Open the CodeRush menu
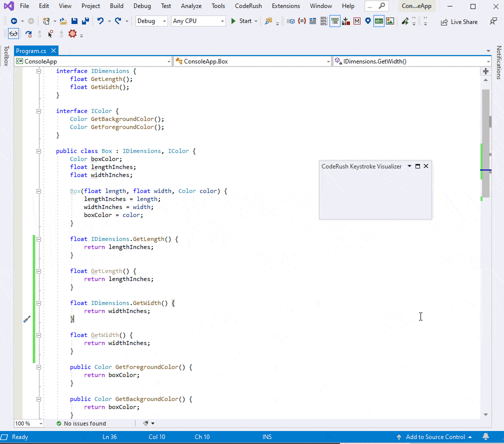 248,6
